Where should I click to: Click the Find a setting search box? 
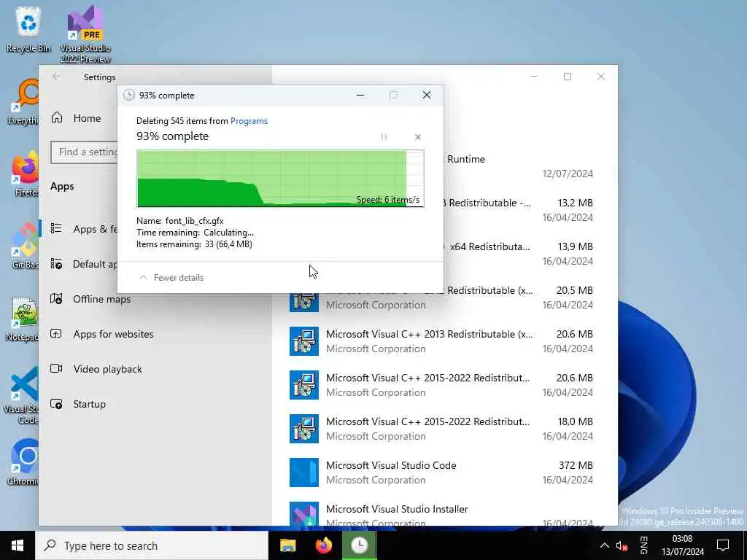point(85,152)
